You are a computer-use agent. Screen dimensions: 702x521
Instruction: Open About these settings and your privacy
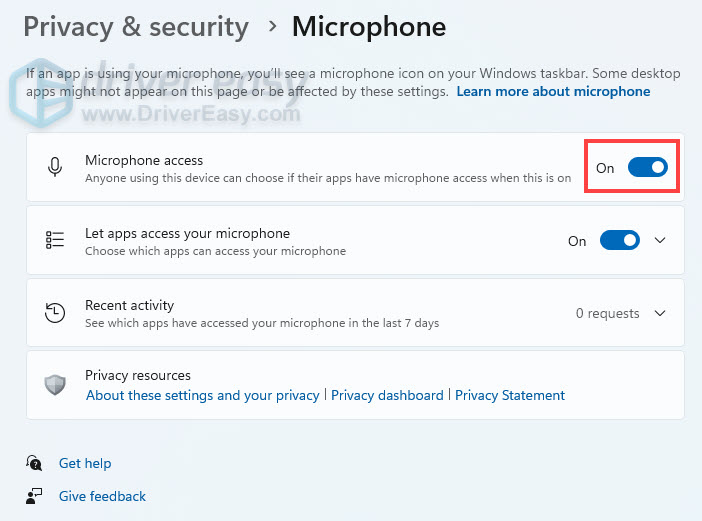click(x=202, y=395)
